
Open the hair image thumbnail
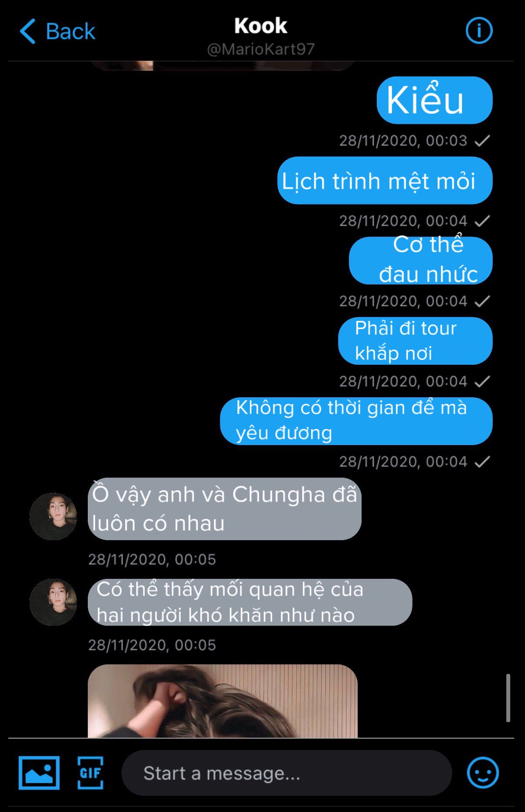(223, 701)
